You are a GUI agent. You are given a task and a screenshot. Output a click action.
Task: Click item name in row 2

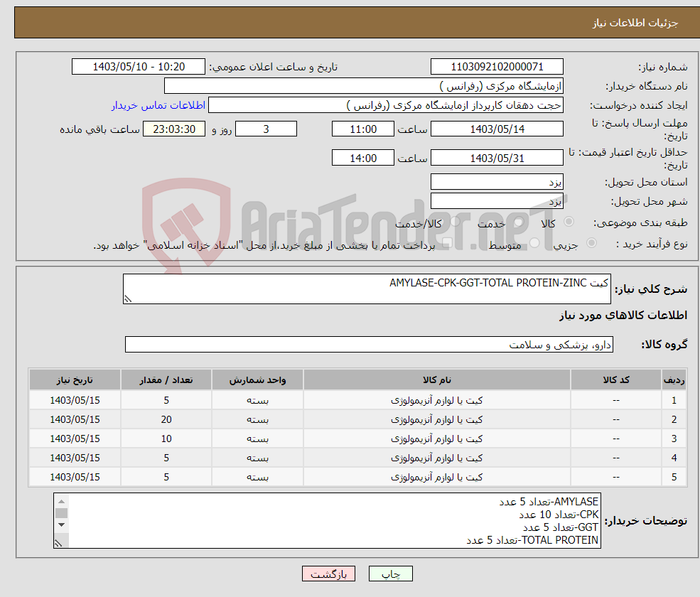[436, 419]
